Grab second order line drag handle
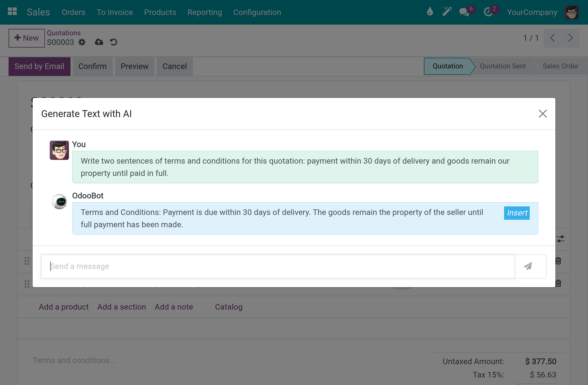 27,284
